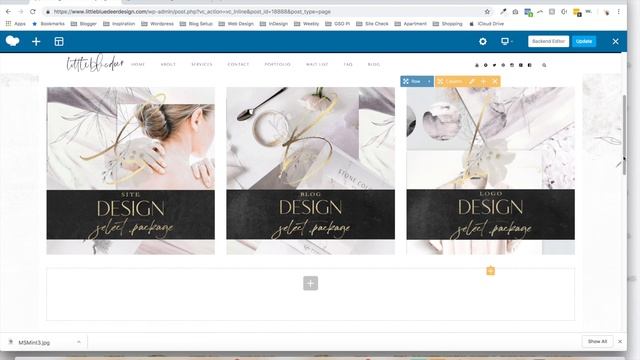The width and height of the screenshot is (640, 360).
Task: Click the site header search icon
Action: tap(544, 65)
